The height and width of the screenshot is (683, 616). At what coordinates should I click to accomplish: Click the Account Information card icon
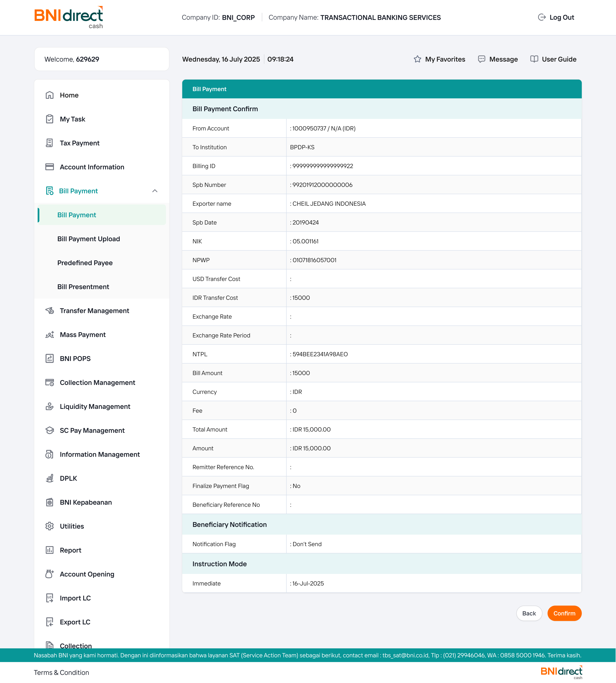[49, 167]
